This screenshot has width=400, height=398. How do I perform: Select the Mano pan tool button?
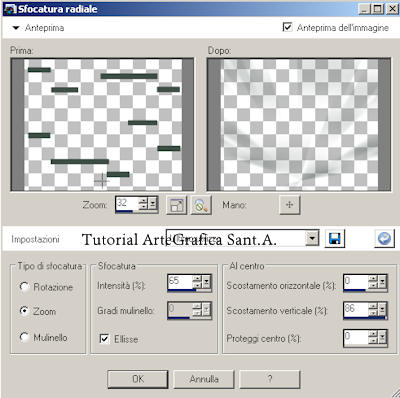[289, 205]
